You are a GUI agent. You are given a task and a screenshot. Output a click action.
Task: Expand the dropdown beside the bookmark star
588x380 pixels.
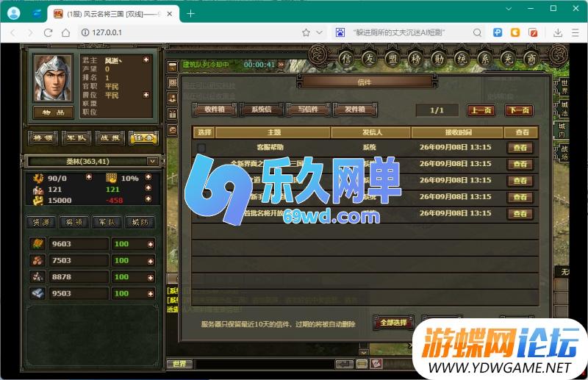tap(319, 32)
